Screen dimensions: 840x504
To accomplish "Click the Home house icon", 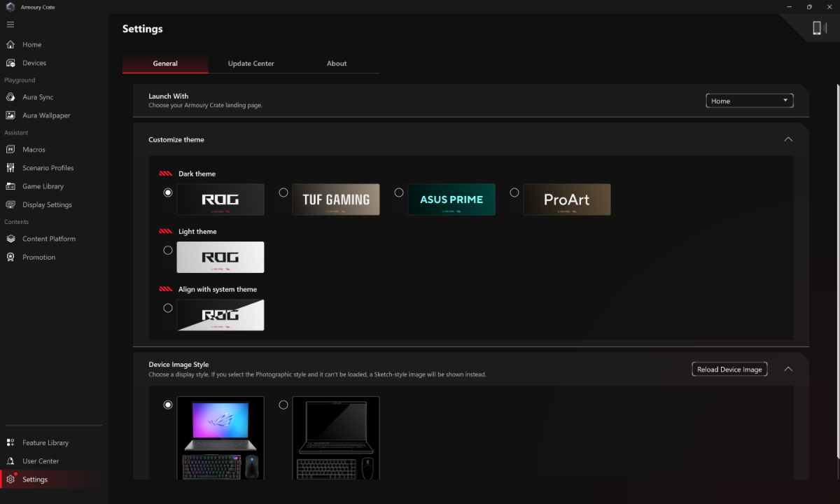I will click(10, 45).
